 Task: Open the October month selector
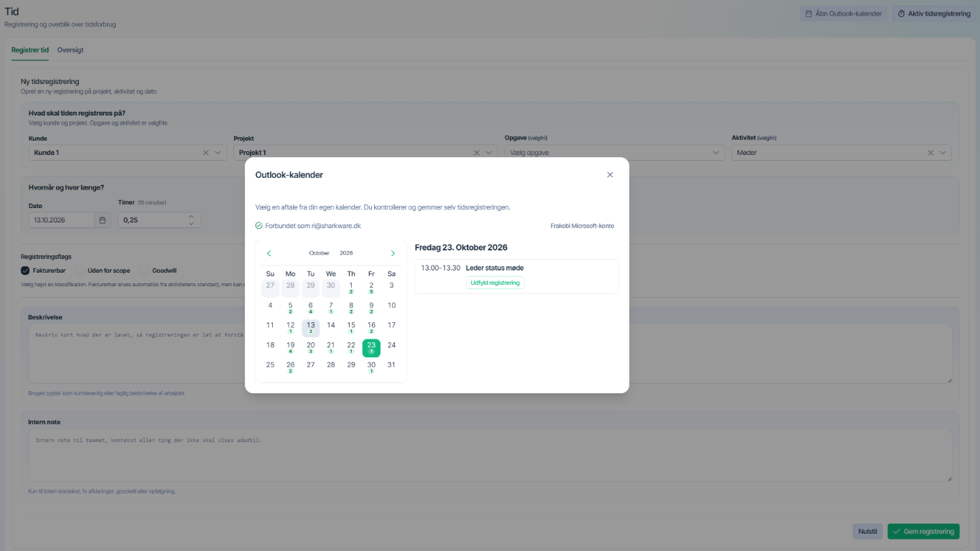point(319,253)
